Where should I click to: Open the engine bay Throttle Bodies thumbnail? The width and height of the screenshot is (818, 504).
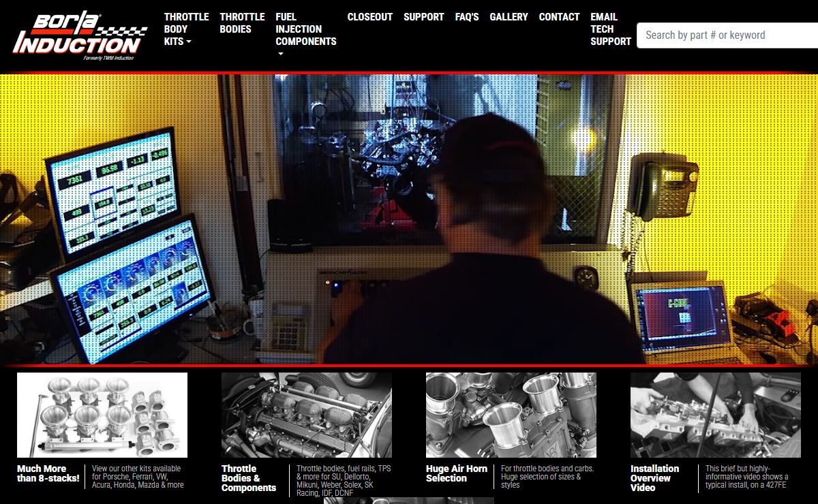(307, 415)
